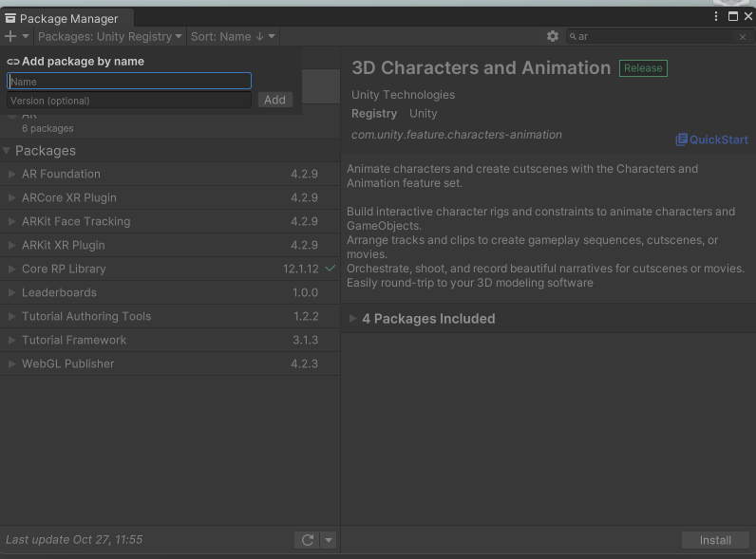Select Leaderboards package

tap(170, 292)
